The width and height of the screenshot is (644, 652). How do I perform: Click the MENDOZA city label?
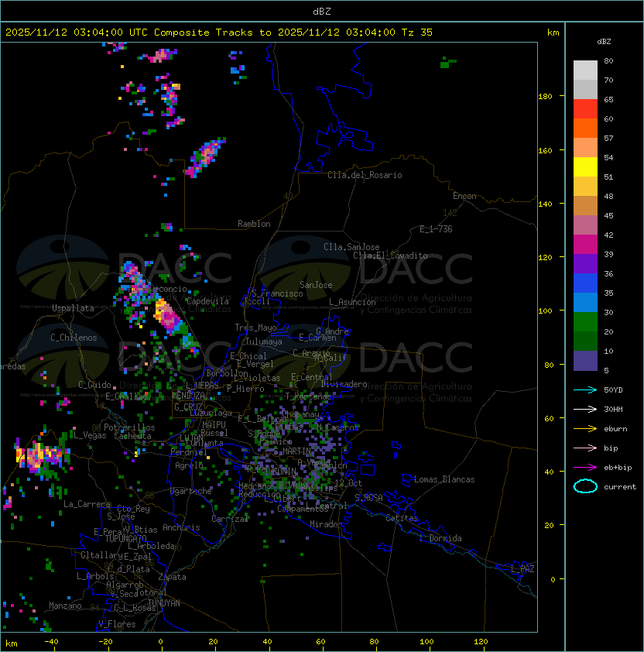[188, 395]
